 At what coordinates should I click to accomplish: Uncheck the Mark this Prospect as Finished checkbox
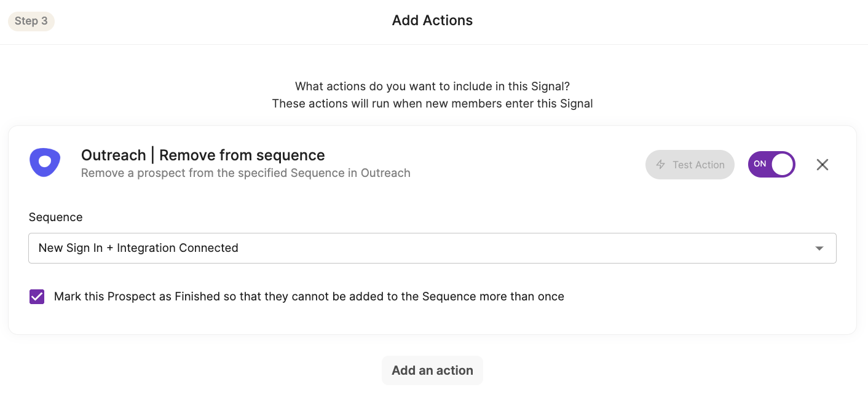pyautogui.click(x=37, y=297)
